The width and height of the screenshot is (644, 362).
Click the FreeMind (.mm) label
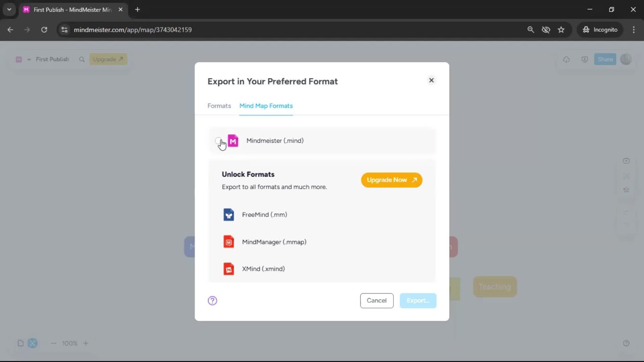[x=265, y=215]
